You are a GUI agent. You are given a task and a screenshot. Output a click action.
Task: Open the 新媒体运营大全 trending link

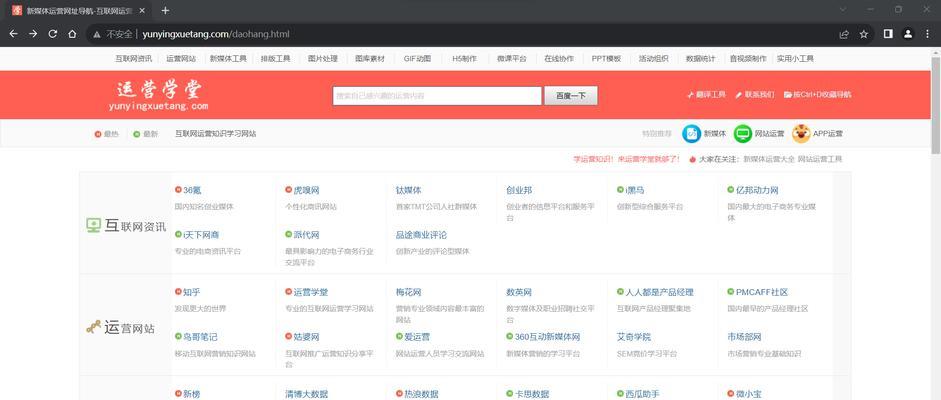point(769,160)
